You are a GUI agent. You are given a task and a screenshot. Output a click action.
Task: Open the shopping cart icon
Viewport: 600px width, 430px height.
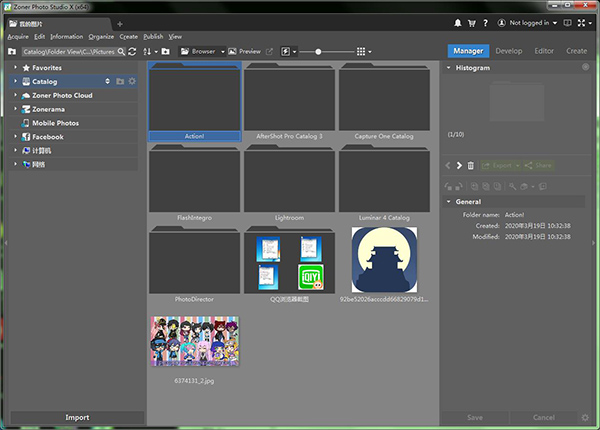pos(472,23)
